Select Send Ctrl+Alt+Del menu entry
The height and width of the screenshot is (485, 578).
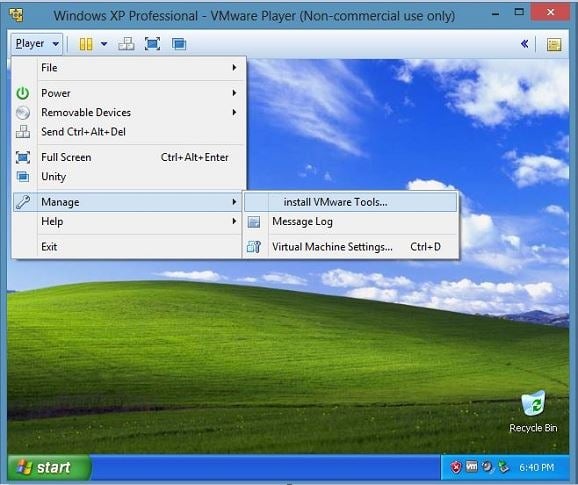(129, 132)
